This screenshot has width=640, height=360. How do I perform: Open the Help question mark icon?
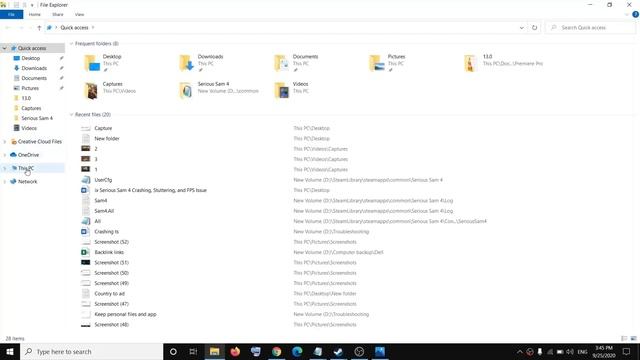tap(636, 14)
